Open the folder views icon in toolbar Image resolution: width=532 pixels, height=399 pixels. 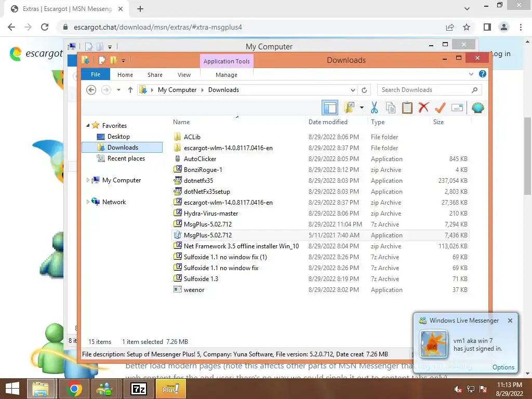349,108
